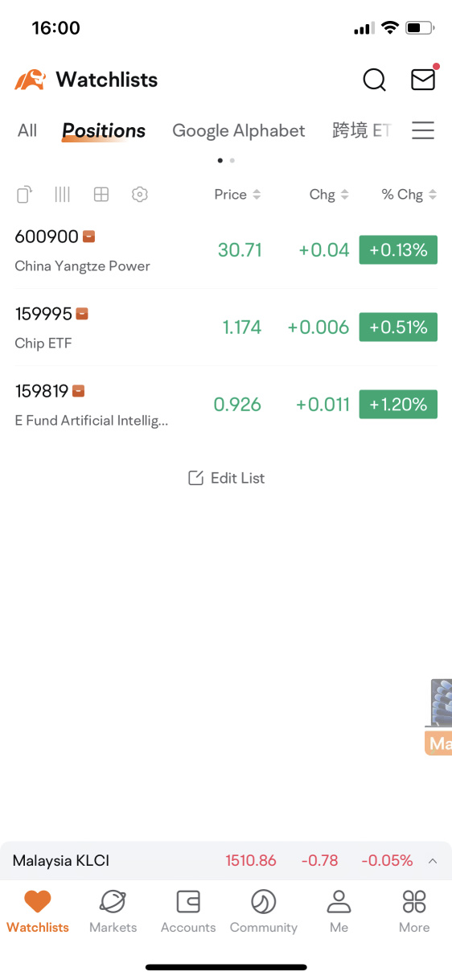This screenshot has height=980, width=452.
Task: Expand the Malaysia KLCI index bar chevron
Action: [433, 861]
